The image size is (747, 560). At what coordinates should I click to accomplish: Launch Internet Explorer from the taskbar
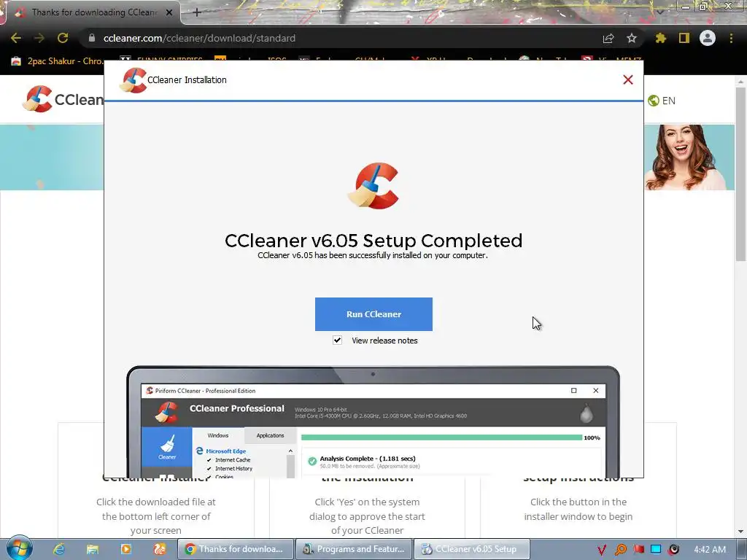tap(59, 549)
